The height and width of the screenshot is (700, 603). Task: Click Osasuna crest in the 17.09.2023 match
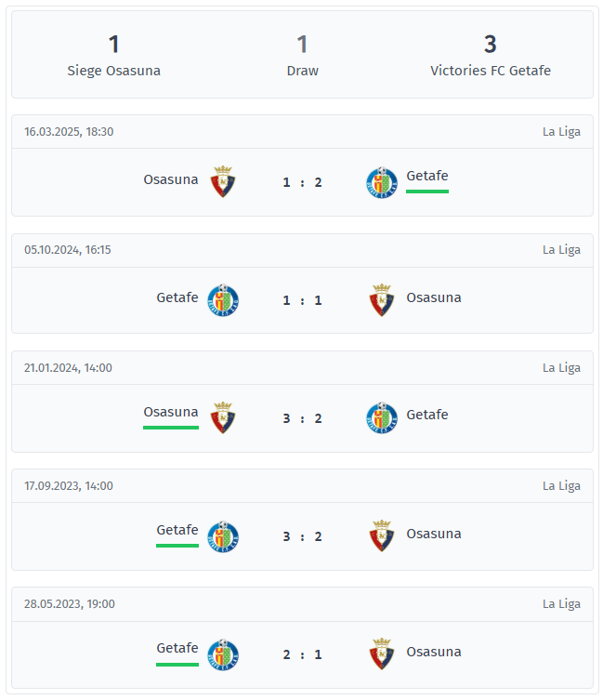381,536
